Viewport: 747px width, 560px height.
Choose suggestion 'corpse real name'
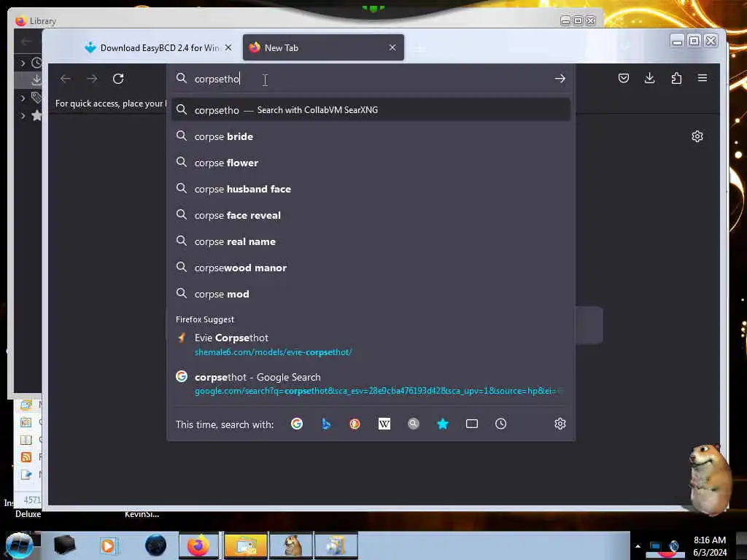[371, 241]
